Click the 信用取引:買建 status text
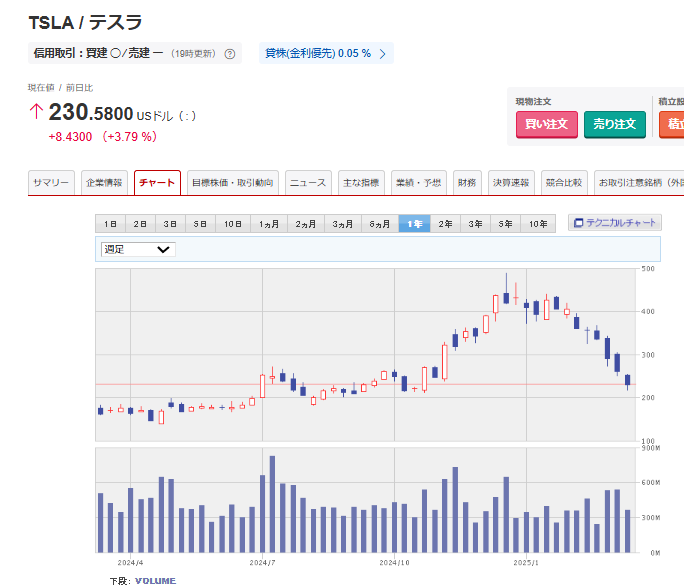The image size is (684, 586). (98, 53)
